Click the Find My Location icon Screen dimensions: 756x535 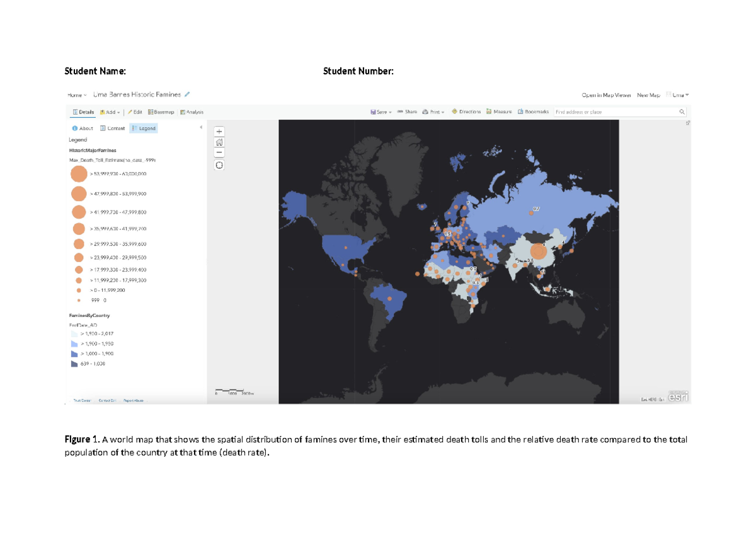tap(219, 164)
